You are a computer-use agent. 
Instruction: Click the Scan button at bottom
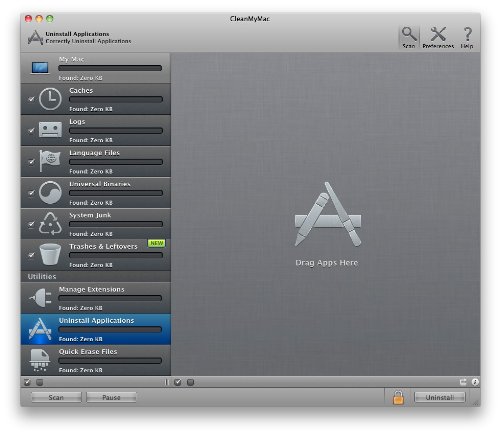coord(56,397)
